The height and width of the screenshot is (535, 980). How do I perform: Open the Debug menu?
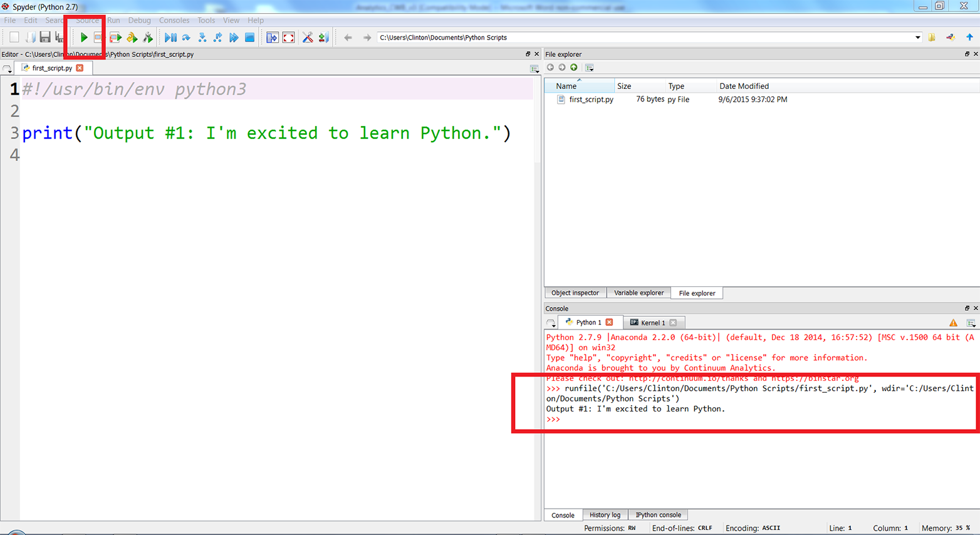(139, 20)
